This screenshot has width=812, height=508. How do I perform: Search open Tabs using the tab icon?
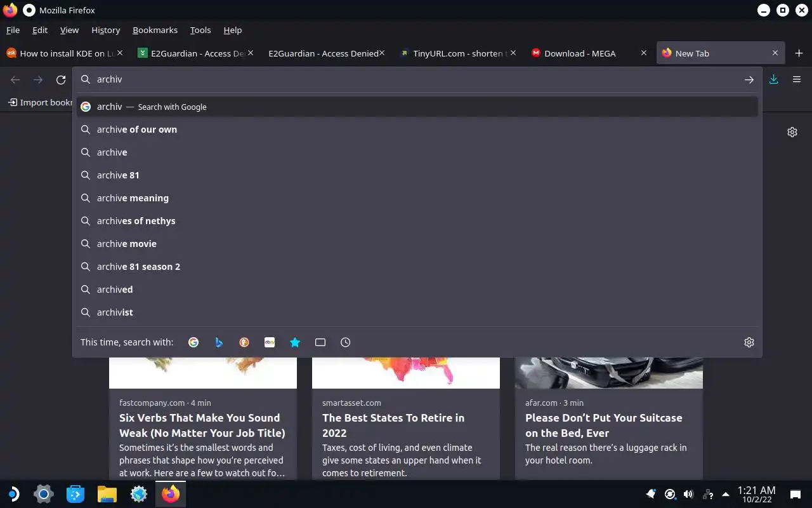[x=320, y=342]
